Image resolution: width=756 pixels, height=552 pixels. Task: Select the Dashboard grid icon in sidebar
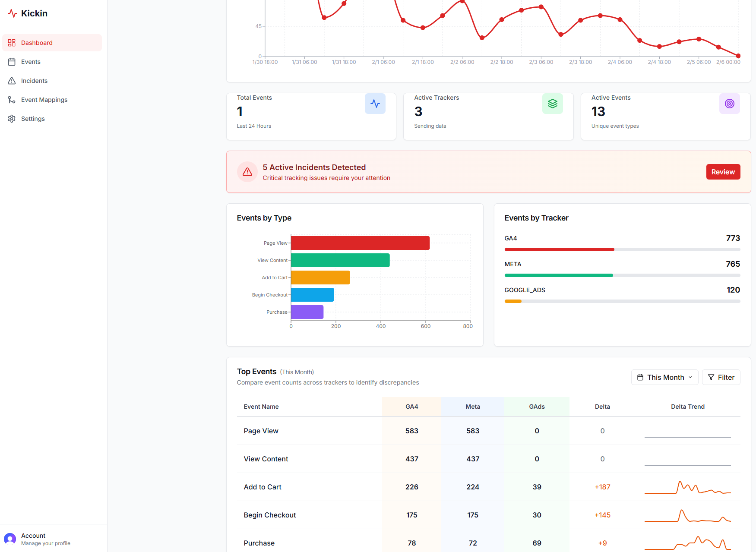tap(12, 42)
